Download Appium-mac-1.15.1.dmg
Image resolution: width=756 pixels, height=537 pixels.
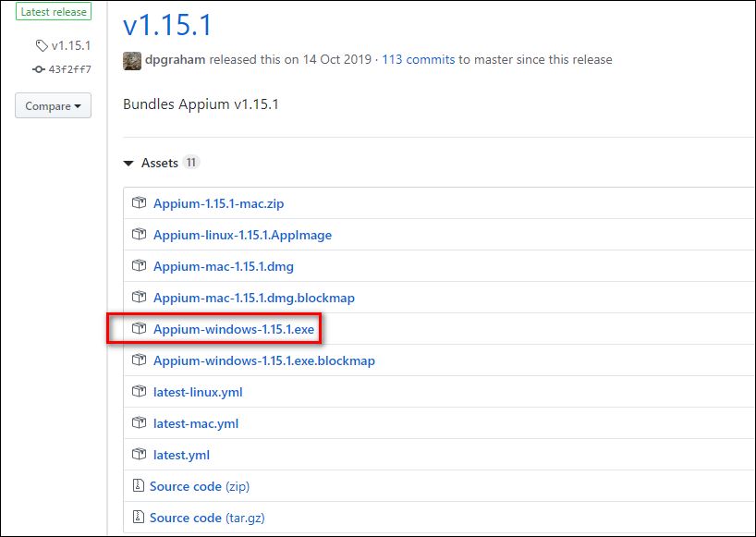pos(223,266)
